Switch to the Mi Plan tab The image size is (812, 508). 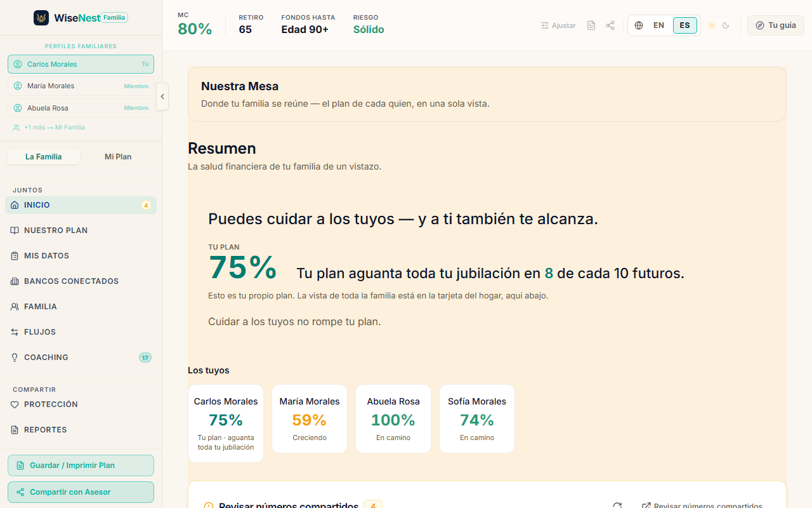pos(118,157)
